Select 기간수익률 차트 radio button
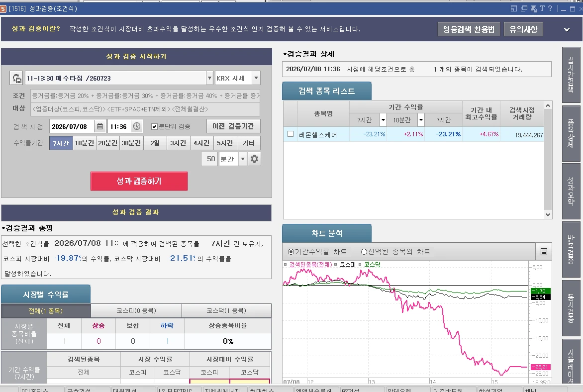The image size is (583, 392). tap(291, 252)
